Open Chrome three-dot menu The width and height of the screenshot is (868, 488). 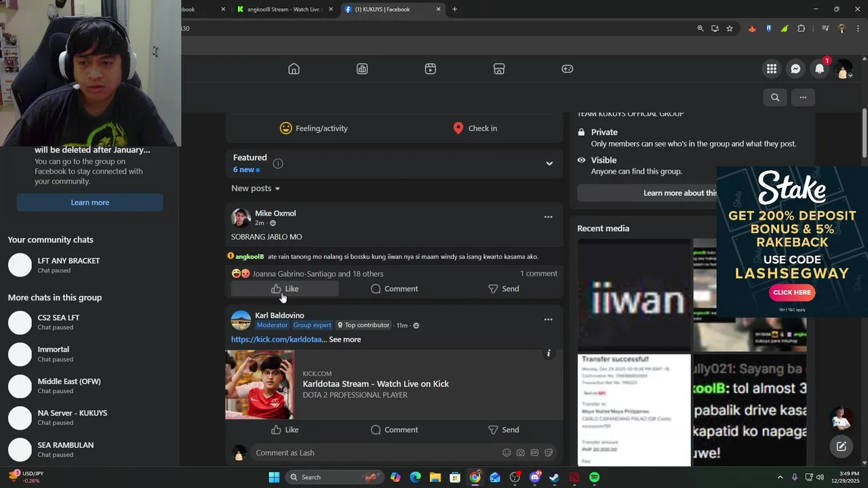coord(859,28)
